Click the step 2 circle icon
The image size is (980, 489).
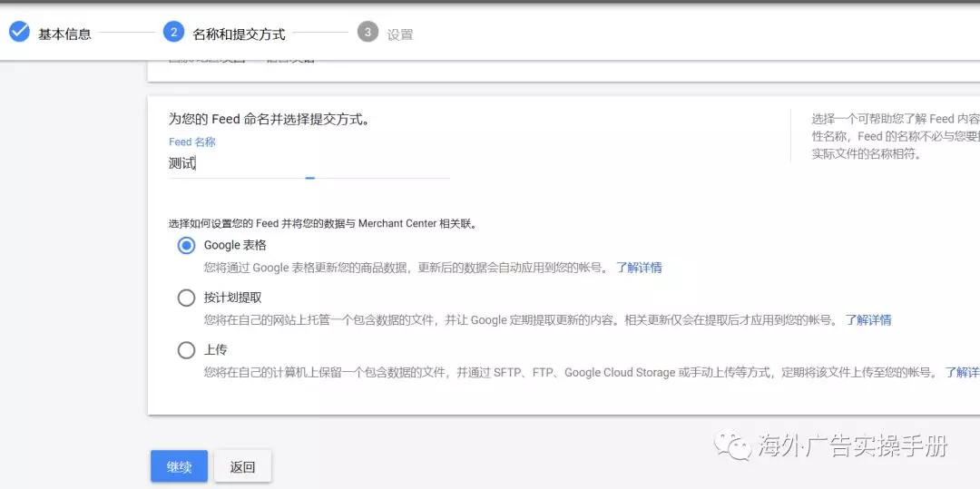click(173, 33)
